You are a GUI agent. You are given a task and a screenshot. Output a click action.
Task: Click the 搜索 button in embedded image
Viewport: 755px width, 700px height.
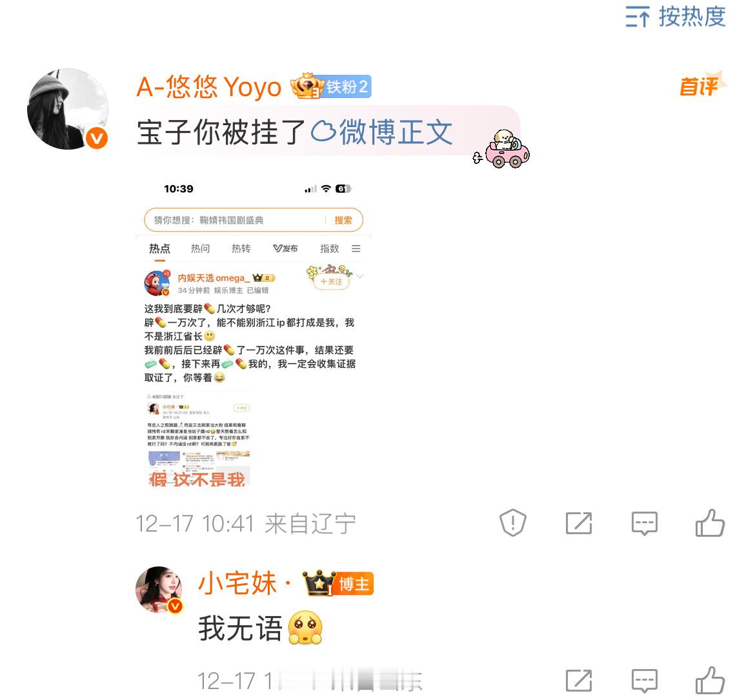click(343, 220)
